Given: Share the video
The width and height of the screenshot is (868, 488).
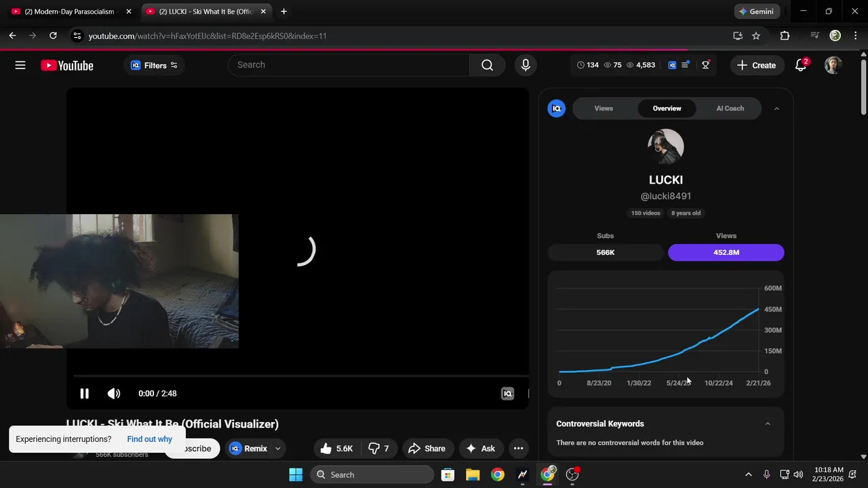Looking at the screenshot, I should [x=427, y=449].
